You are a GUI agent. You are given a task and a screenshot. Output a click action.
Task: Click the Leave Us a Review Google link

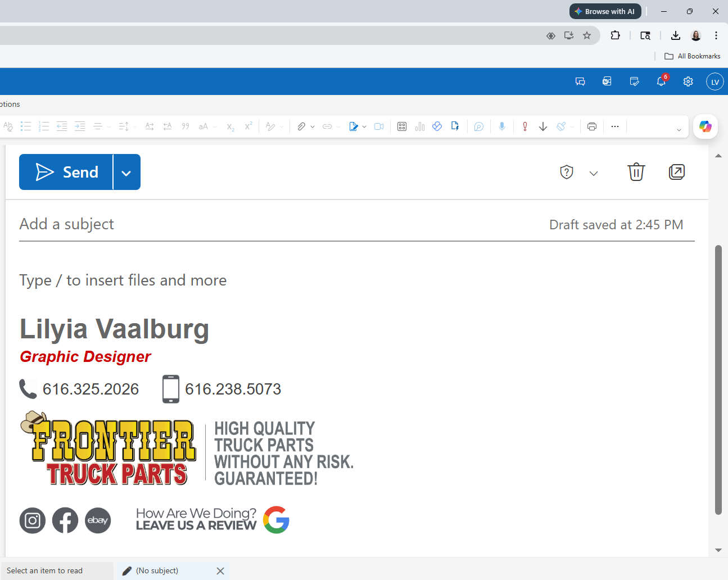[x=212, y=520]
